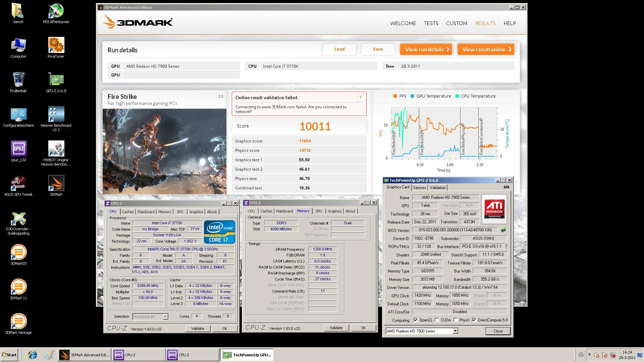The height and width of the screenshot is (362, 644).
Task: Launch MSI Afterburner desktop icon
Action: [x=56, y=13]
